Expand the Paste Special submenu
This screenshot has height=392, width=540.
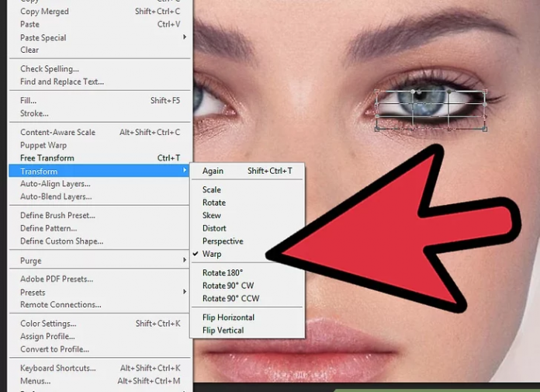[185, 37]
